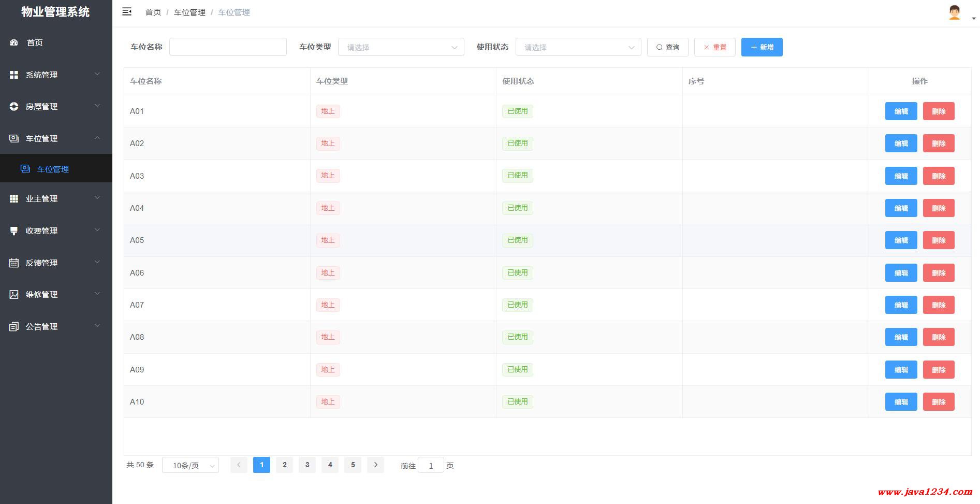980x504 pixels.
Task: Focus the 车位名称 text input field
Action: pyautogui.click(x=228, y=47)
